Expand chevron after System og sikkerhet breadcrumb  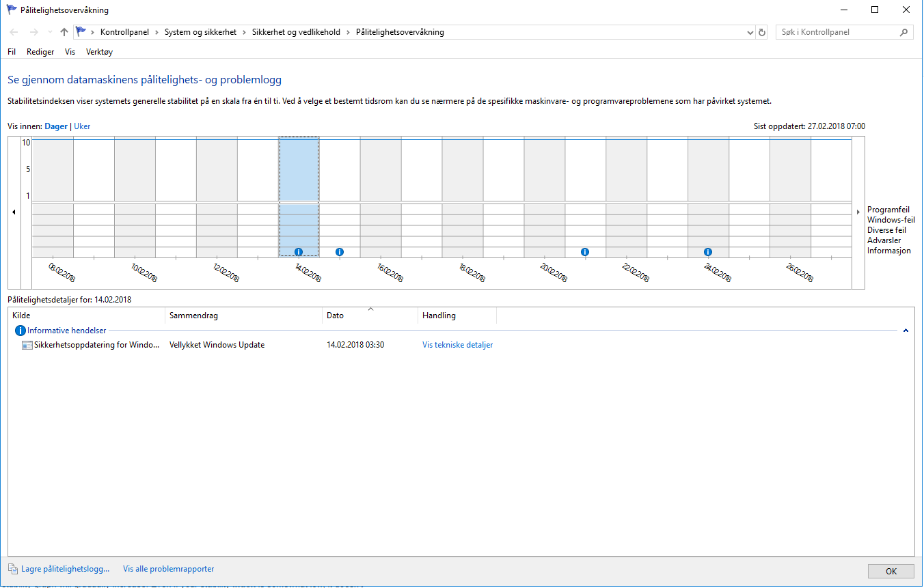tap(244, 32)
